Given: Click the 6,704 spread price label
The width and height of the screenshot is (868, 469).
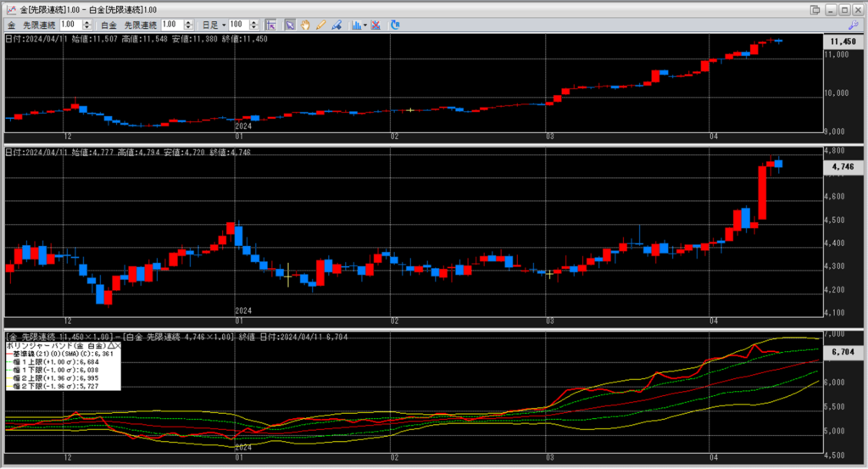Looking at the screenshot, I should point(842,351).
